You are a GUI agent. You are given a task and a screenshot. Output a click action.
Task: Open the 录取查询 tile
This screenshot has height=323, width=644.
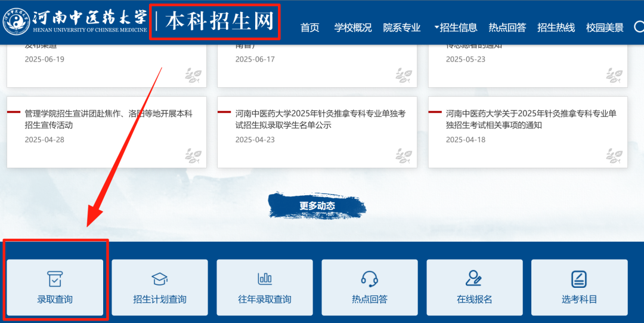coord(55,287)
